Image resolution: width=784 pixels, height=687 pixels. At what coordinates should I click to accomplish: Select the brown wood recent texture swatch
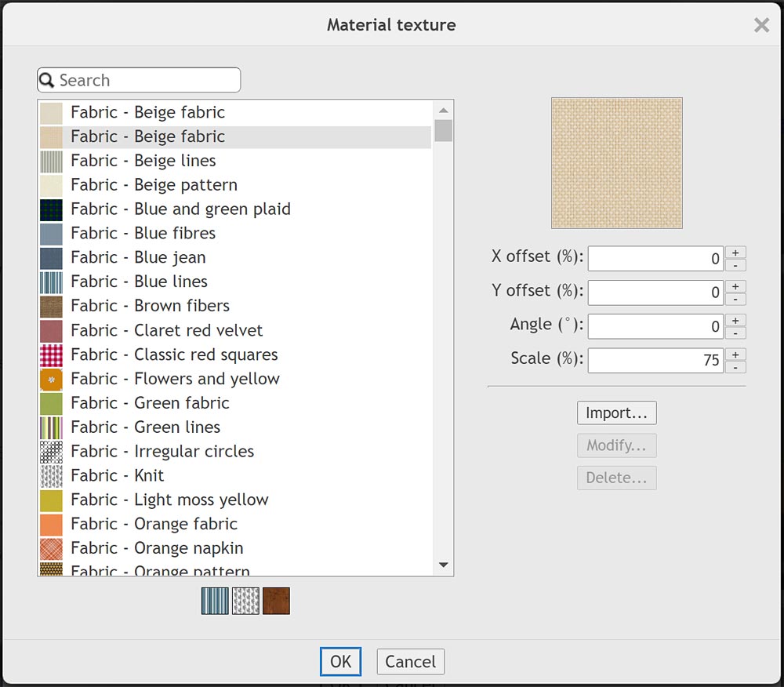(276, 601)
